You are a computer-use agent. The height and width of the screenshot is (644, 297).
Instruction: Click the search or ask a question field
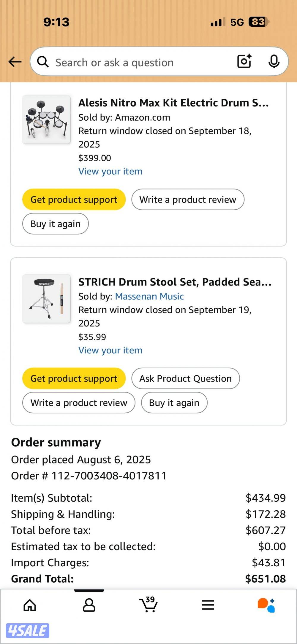[x=140, y=63]
